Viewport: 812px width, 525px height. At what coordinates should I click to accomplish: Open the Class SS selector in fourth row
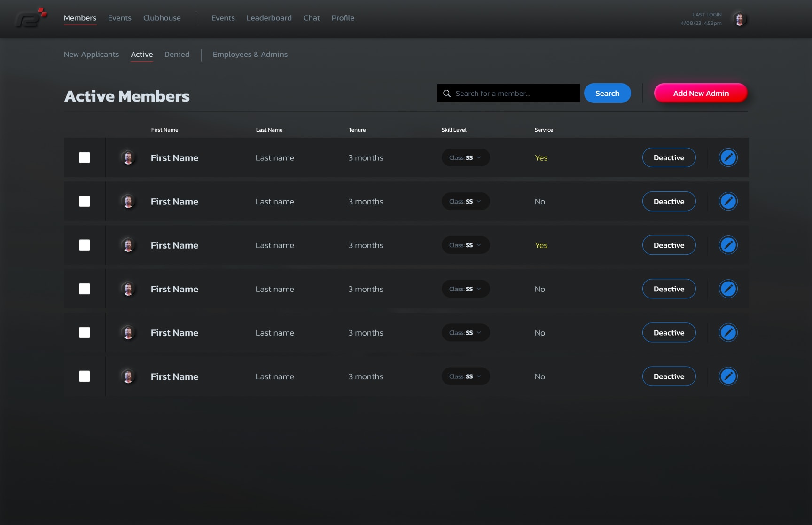[466, 289]
